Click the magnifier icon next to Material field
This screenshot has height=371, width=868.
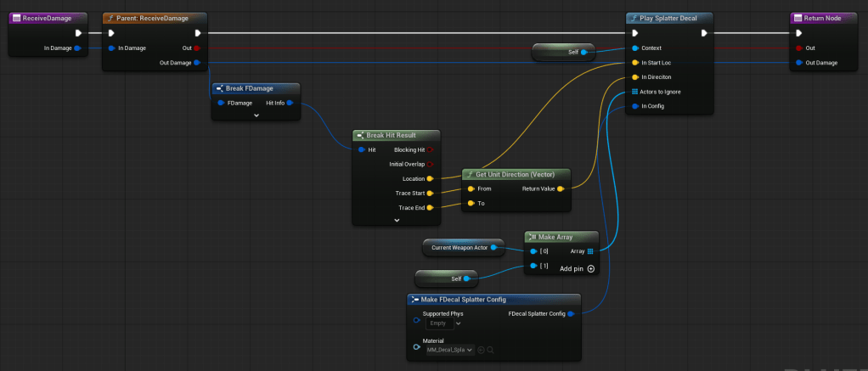[491, 350]
